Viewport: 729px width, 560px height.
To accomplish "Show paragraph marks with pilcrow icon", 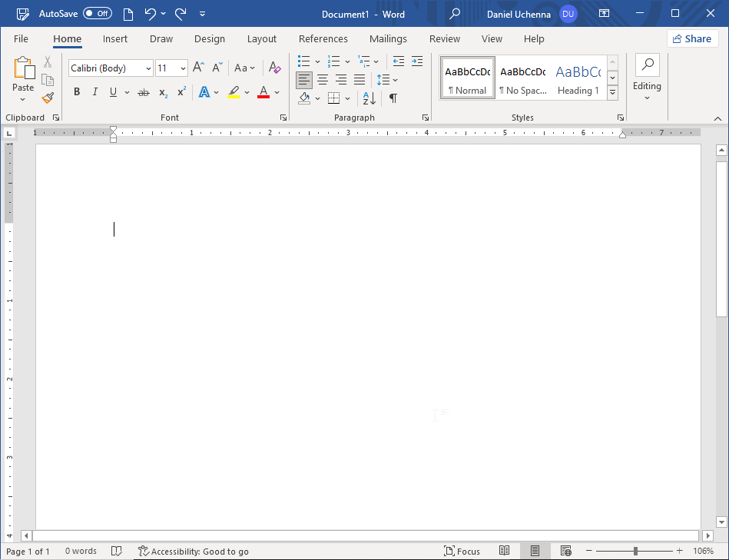I will point(393,98).
